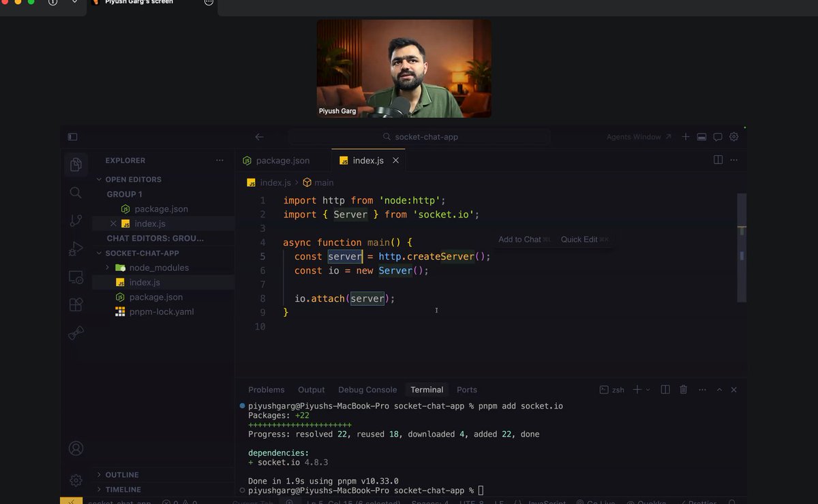Image resolution: width=818 pixels, height=504 pixels.
Task: Toggle the bottom panel layout icon
Action: [701, 137]
